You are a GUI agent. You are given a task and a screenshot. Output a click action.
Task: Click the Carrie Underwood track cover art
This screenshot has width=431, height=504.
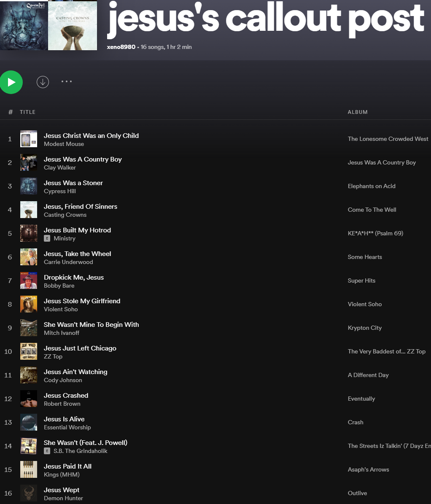click(x=29, y=257)
